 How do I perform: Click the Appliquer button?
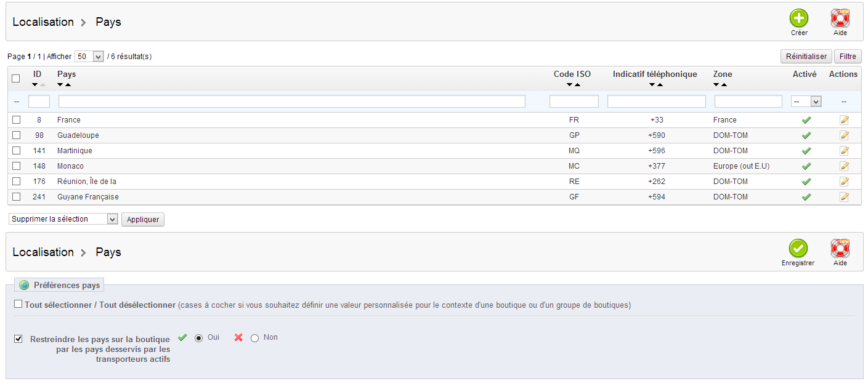[x=143, y=220]
